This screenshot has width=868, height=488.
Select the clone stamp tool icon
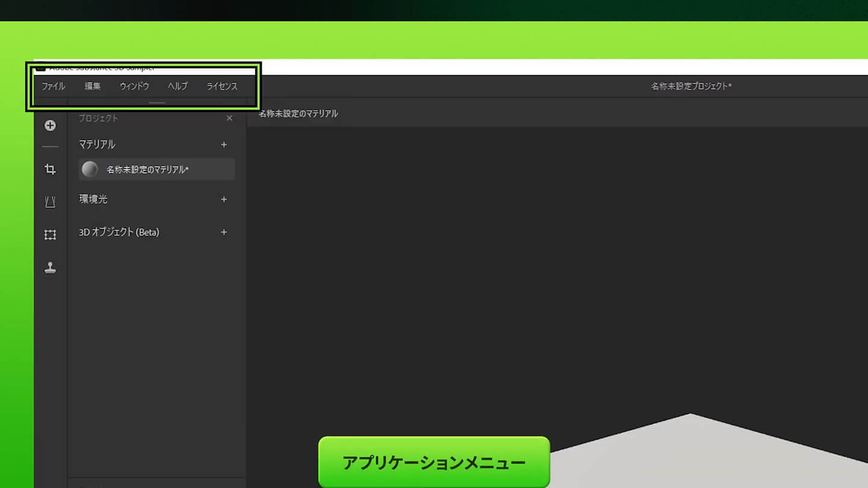click(50, 267)
